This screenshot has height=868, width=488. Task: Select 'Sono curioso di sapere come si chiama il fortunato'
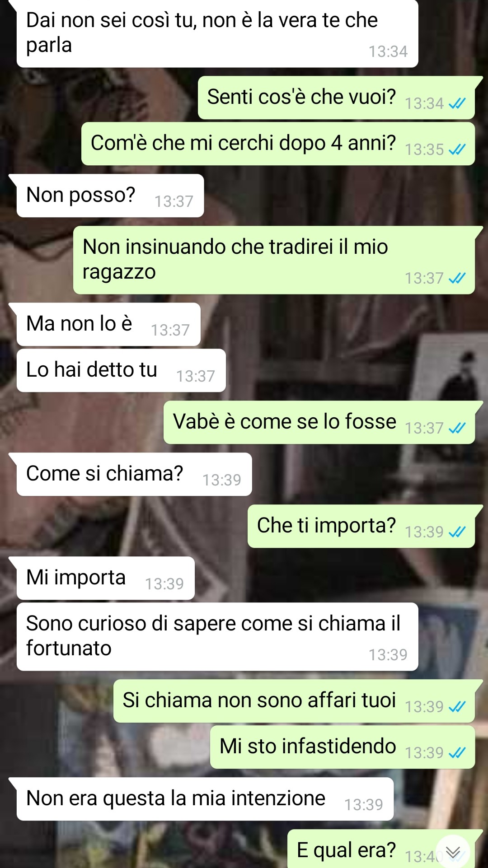click(217, 637)
